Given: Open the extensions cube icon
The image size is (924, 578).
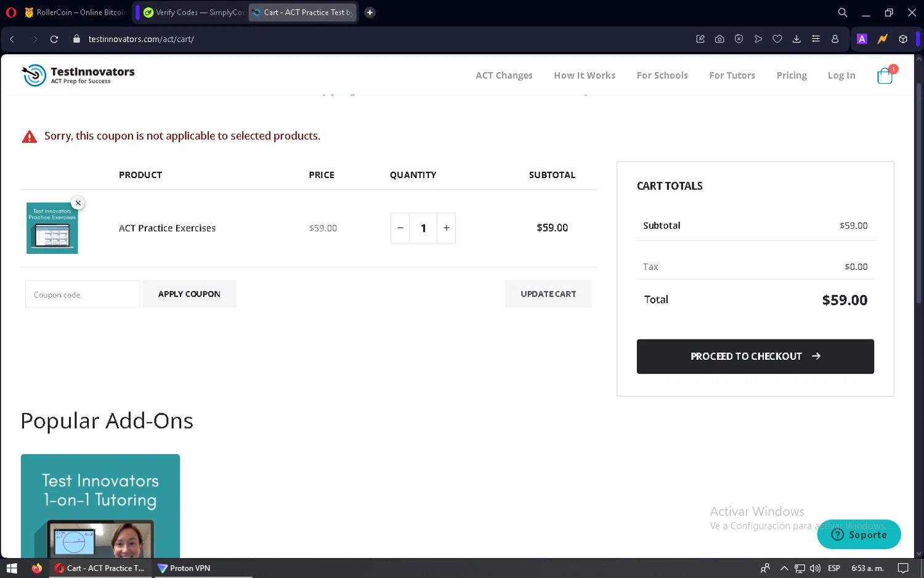Looking at the screenshot, I should [x=903, y=39].
